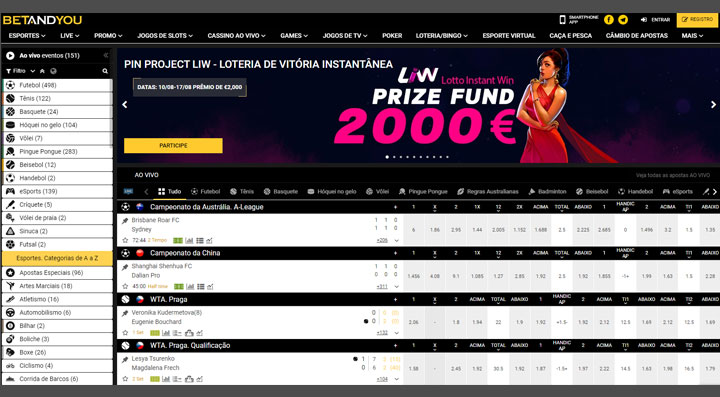Select Hóquei no gelo (104) in sidebar
Screen dimensions: 720x397
57,125
